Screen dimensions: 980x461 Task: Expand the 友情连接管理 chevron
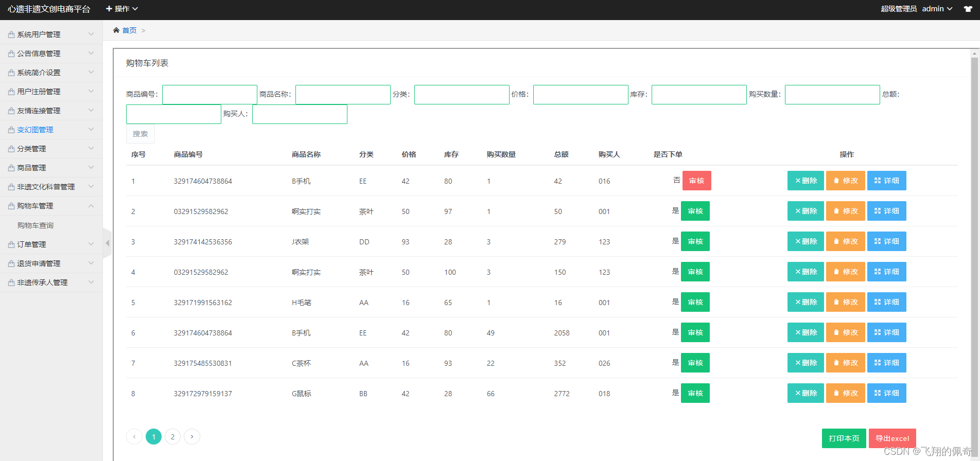(91, 111)
